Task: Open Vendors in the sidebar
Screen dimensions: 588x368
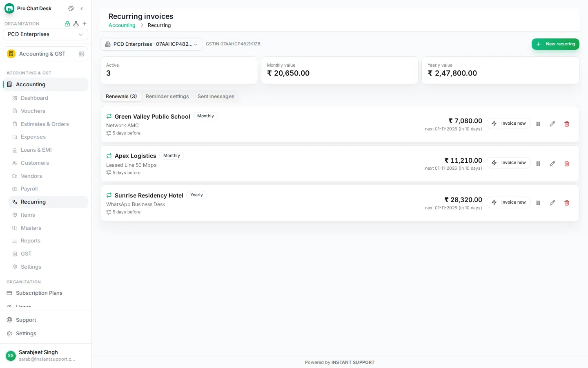Action: pos(48,176)
